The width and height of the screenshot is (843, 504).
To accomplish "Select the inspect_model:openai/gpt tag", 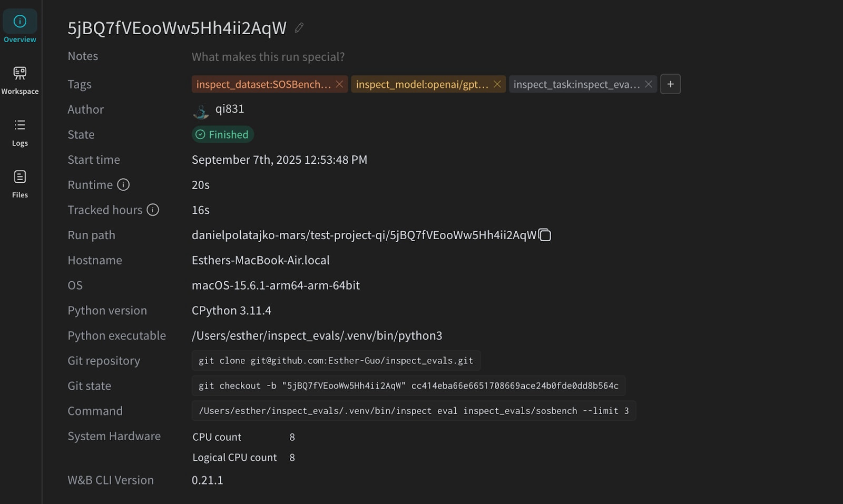I will [x=422, y=84].
